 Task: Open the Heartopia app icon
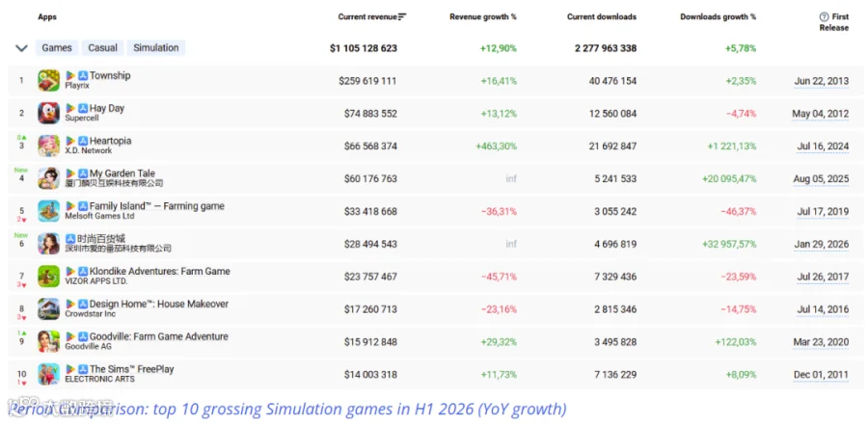point(49,146)
